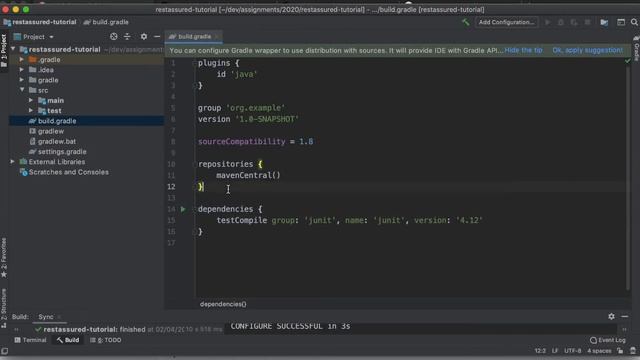The image size is (640, 360).
Task: Open the 6: TODO tool window
Action: 105,340
